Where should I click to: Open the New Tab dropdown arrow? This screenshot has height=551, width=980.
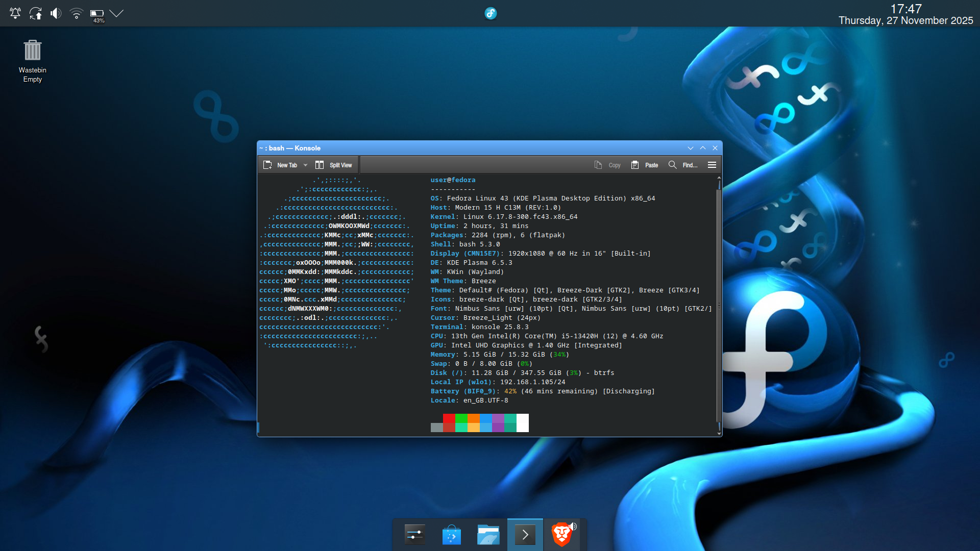pos(305,165)
